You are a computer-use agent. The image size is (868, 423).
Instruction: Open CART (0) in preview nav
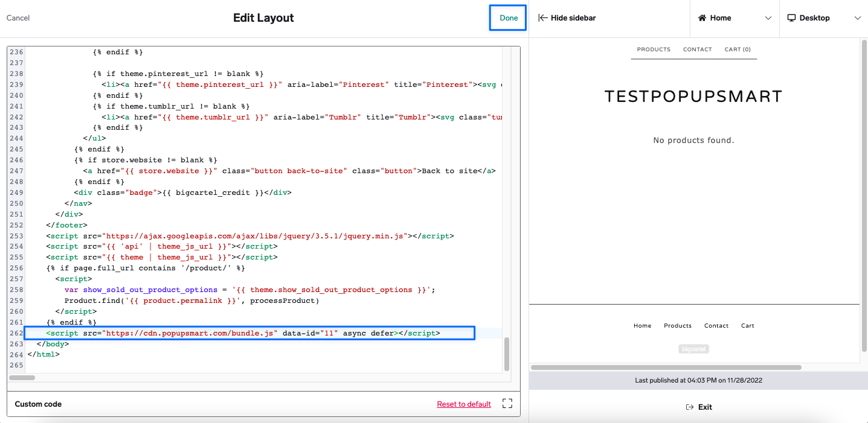click(x=738, y=49)
